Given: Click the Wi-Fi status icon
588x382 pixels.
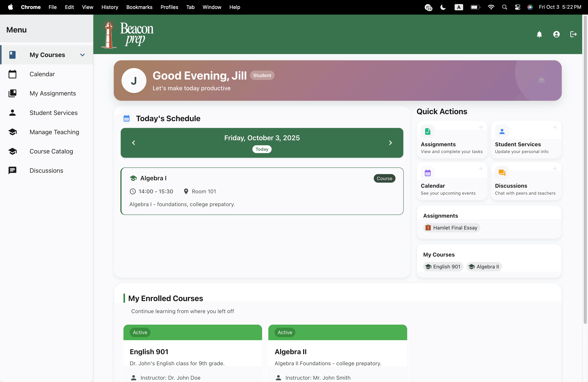Looking at the screenshot, I should tap(491, 7).
